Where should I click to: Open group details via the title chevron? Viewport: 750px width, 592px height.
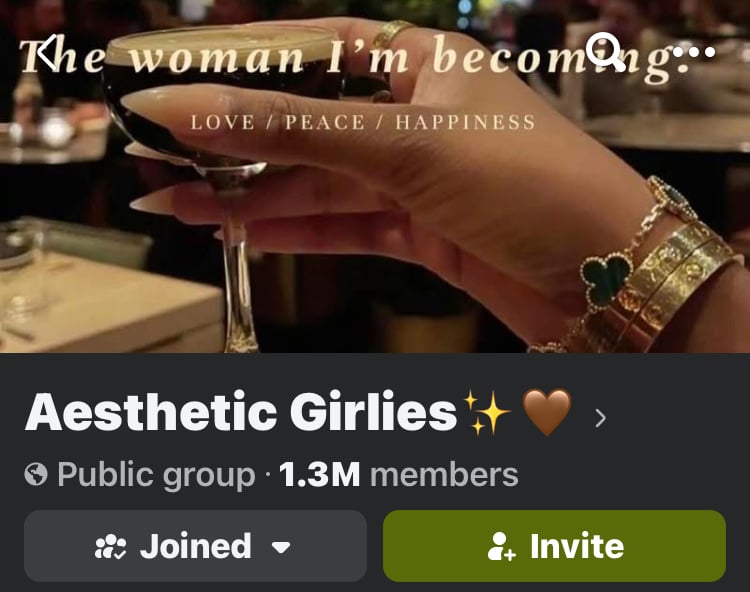tap(601, 418)
